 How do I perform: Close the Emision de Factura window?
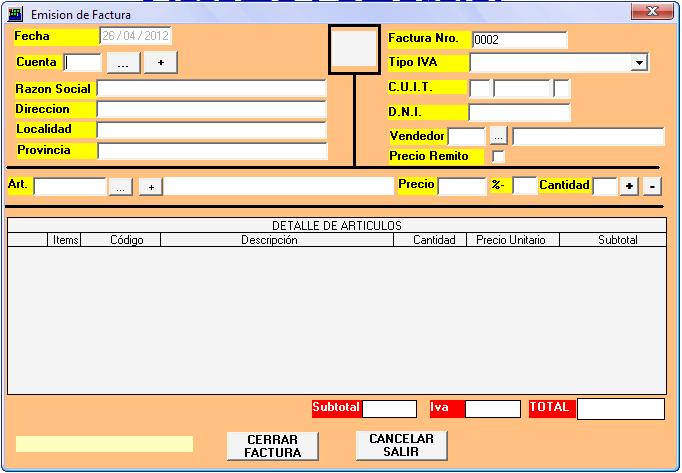point(653,13)
